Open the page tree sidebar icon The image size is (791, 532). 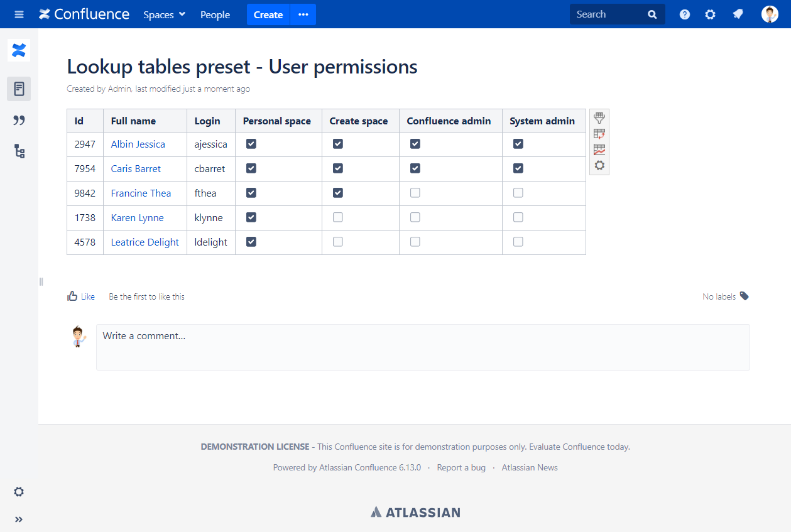coord(19,151)
